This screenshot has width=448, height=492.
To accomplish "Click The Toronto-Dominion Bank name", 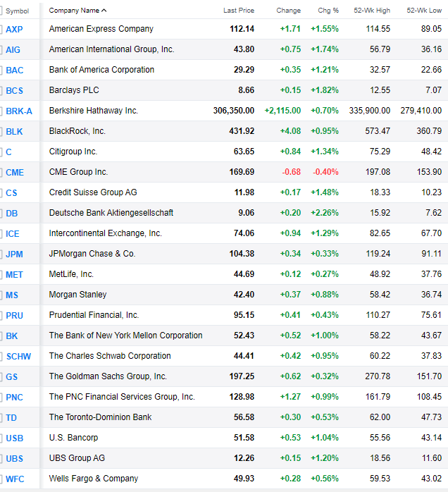I will point(100,417).
